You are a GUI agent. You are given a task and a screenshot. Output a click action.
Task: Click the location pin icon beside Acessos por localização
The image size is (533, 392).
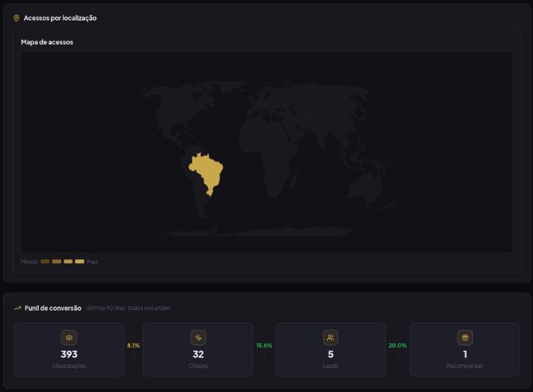point(16,18)
